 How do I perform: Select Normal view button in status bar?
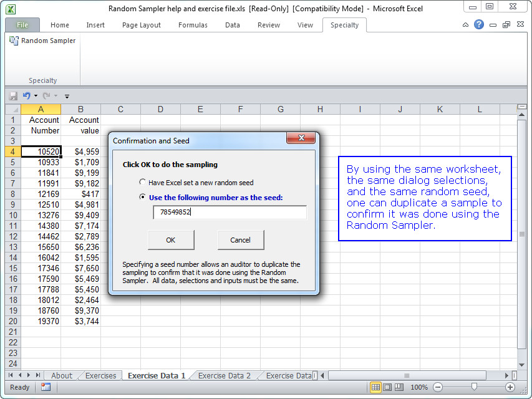click(375, 387)
